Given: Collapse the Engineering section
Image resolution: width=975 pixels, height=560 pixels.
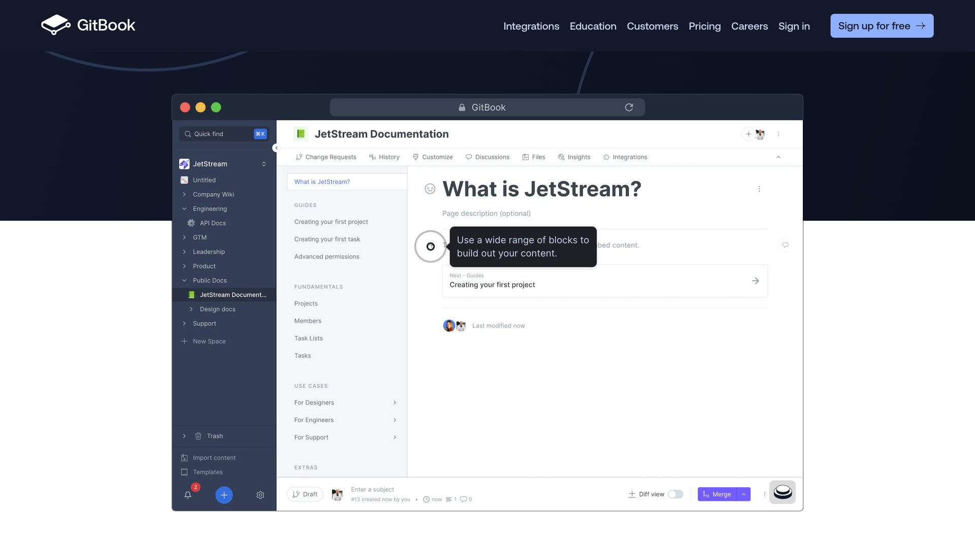Looking at the screenshot, I should point(184,209).
